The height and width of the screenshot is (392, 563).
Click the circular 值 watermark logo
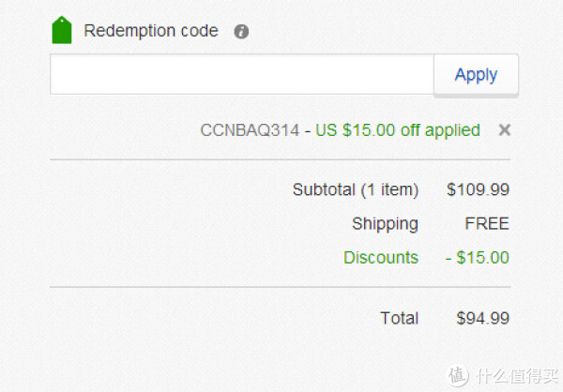[x=458, y=375]
